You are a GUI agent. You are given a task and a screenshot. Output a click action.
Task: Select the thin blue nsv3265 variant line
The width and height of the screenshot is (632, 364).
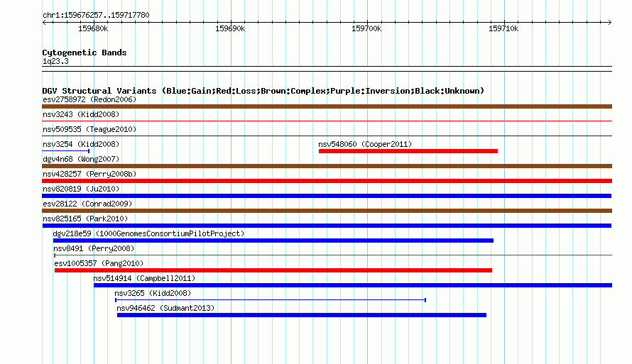point(271,300)
